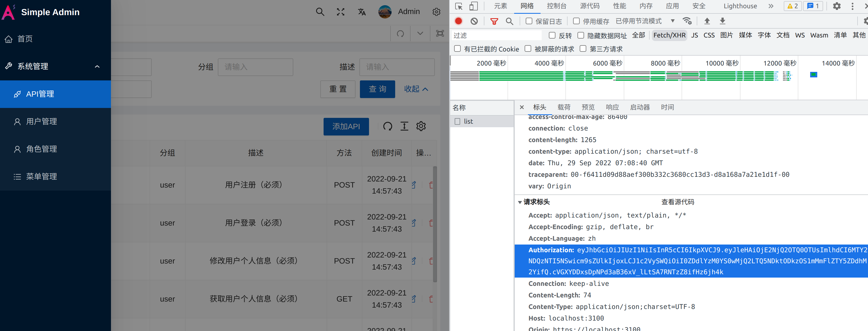Screen dimensions: 868x331
Task: Click the warnings count badge
Action: click(793, 6)
